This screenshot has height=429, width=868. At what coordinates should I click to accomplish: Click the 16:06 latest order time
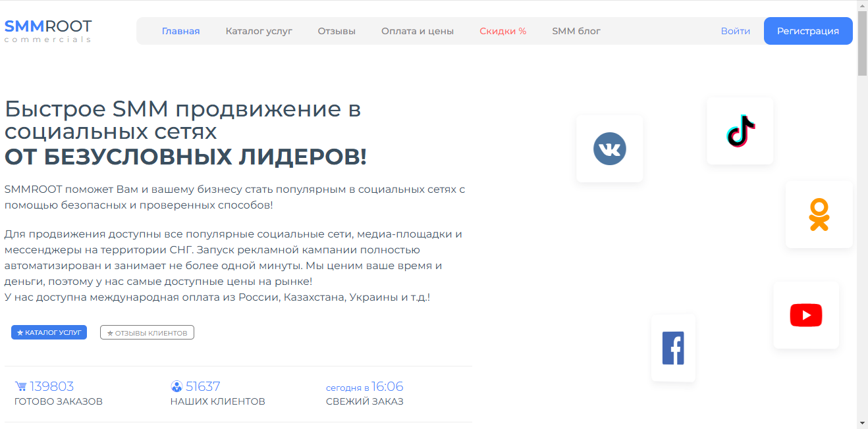tap(387, 386)
